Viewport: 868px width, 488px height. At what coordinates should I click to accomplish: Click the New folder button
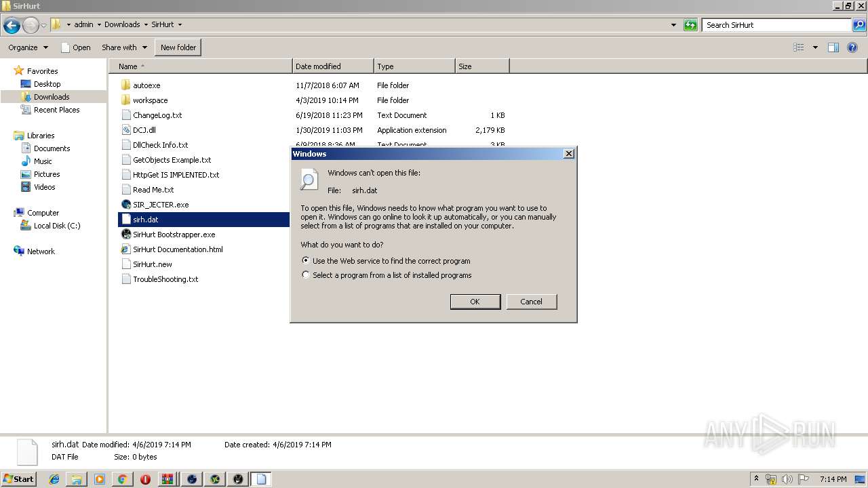point(178,47)
